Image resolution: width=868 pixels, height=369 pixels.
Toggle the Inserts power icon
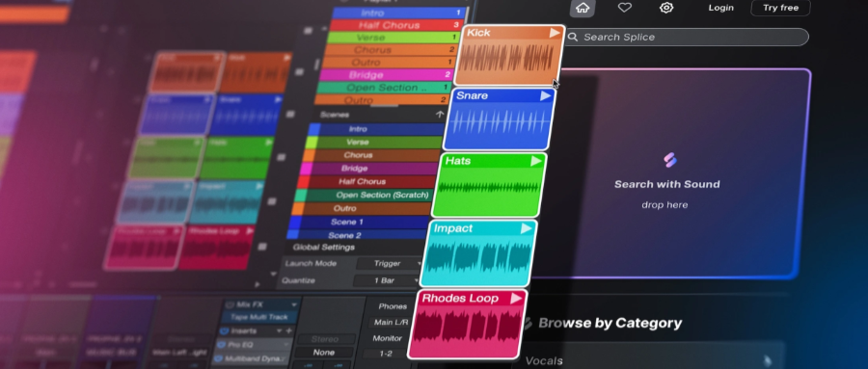point(224,330)
